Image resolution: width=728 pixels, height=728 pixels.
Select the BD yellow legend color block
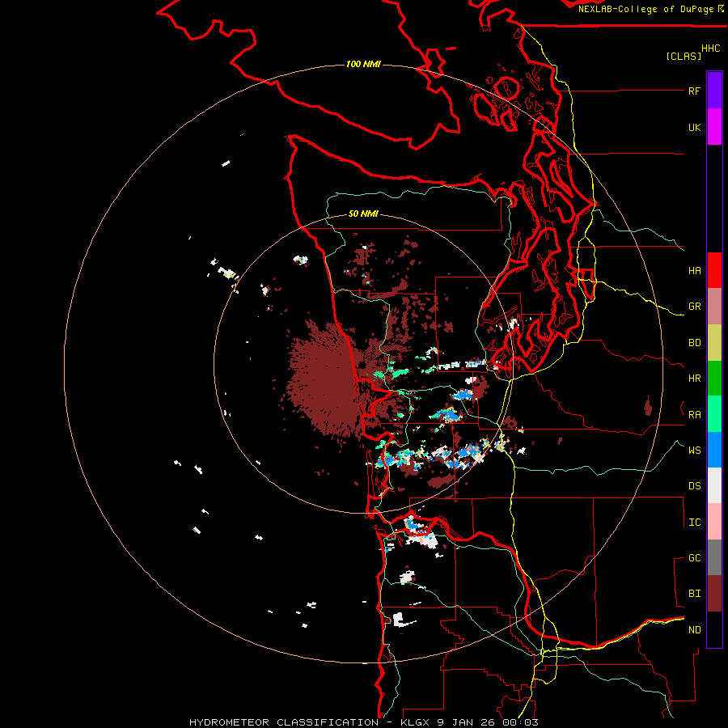click(714, 343)
